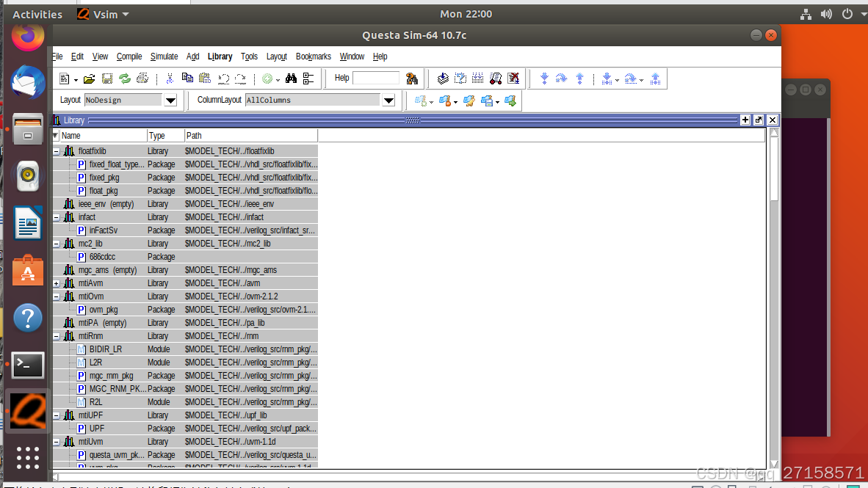Open the Simulate menu
This screenshot has width=868, height=488.
click(x=164, y=57)
